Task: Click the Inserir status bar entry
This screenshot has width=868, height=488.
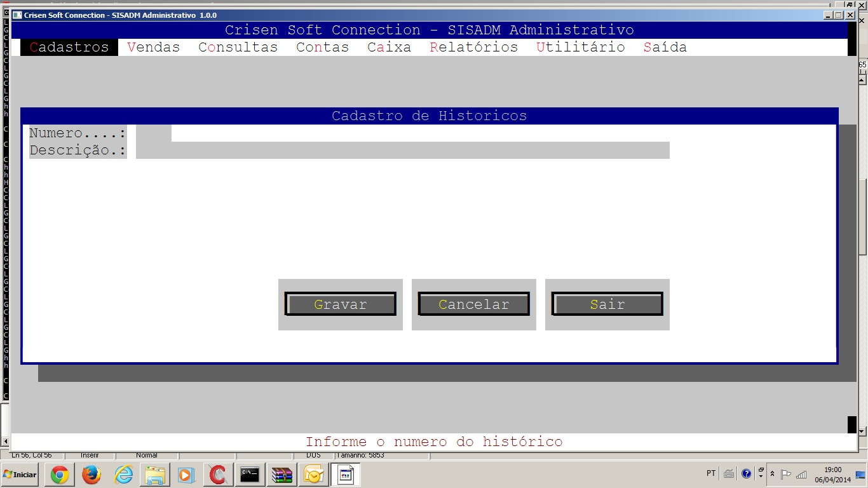Action: click(90, 455)
